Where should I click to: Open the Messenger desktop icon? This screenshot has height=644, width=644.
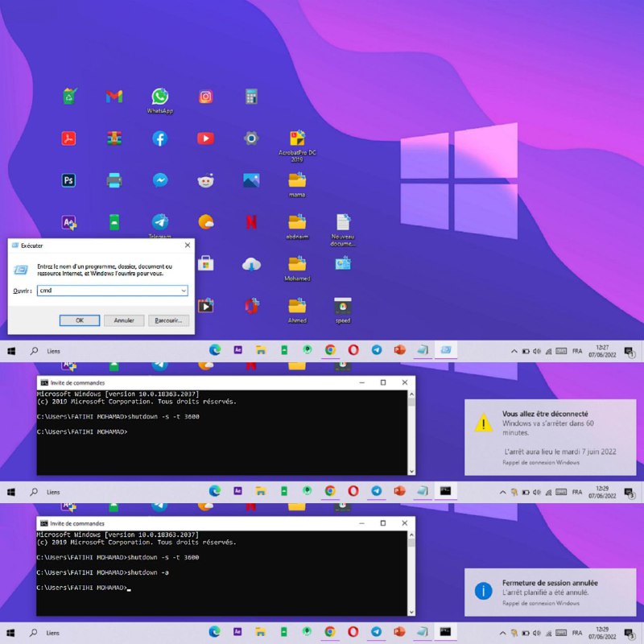coord(159,180)
